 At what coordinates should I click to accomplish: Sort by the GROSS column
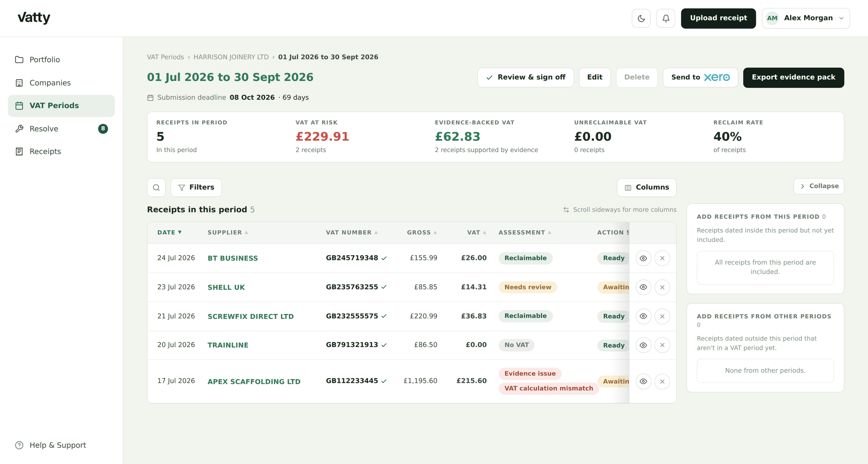[422, 233]
